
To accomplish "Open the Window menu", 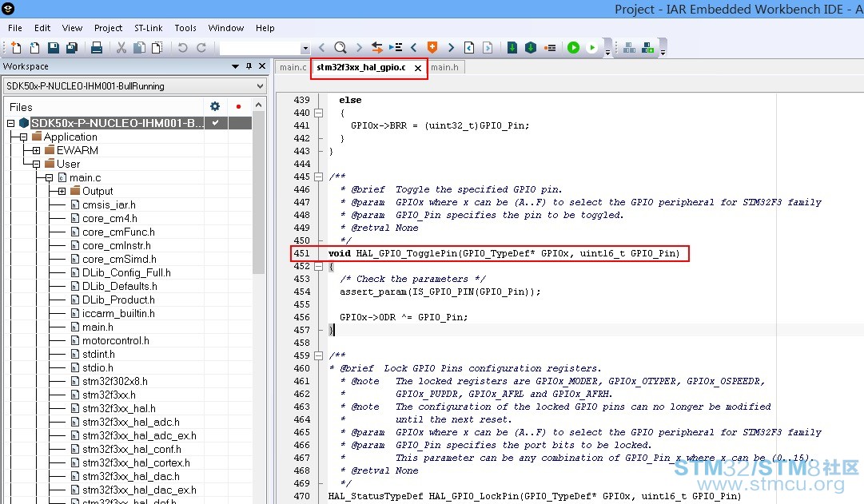I will [226, 28].
